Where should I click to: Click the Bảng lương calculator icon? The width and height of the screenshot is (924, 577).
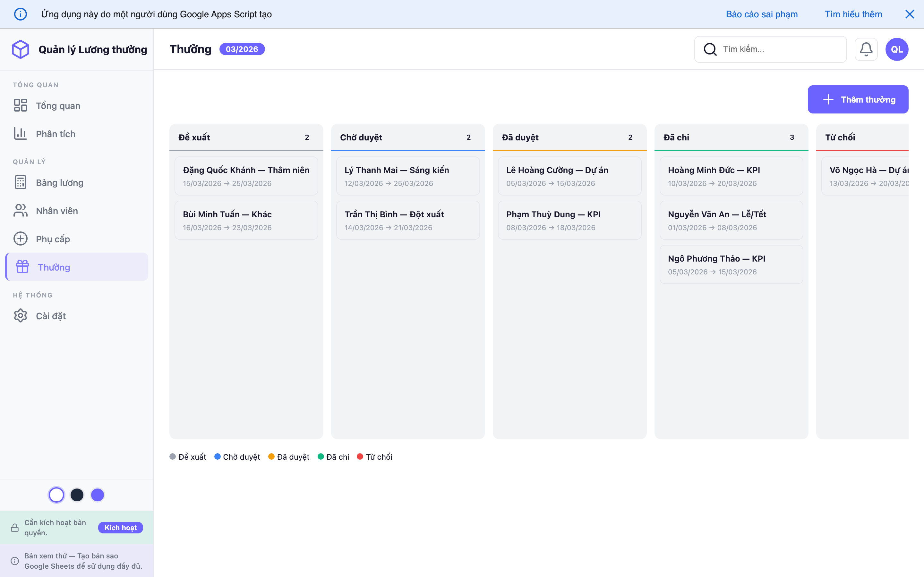coord(21,182)
